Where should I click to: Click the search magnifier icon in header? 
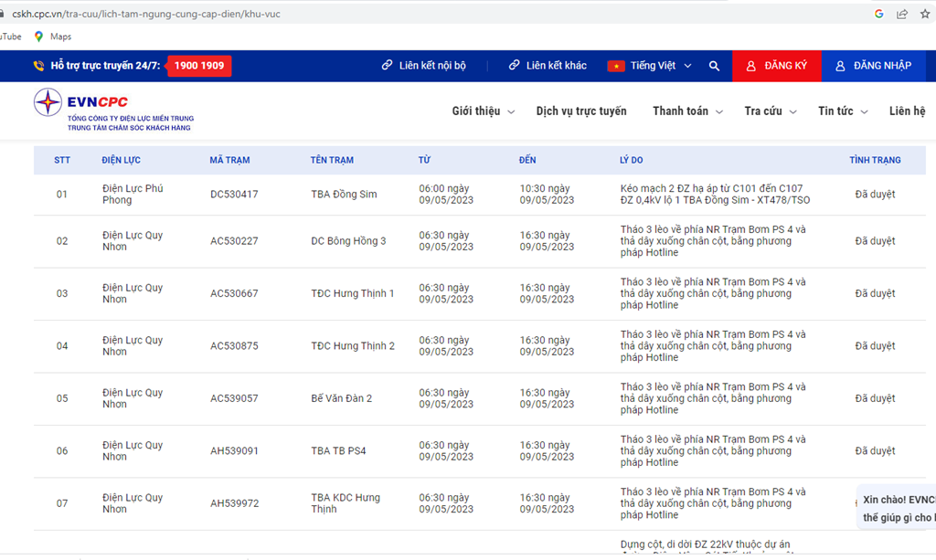(x=714, y=66)
